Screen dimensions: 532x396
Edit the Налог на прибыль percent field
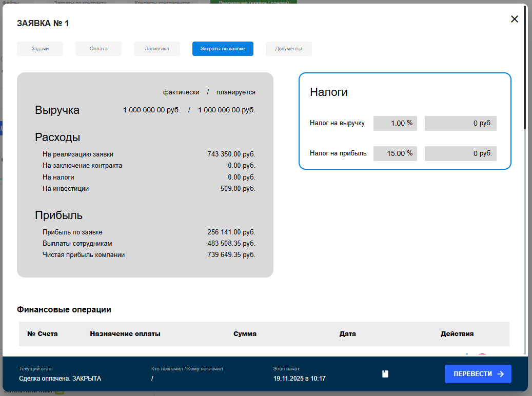point(395,153)
